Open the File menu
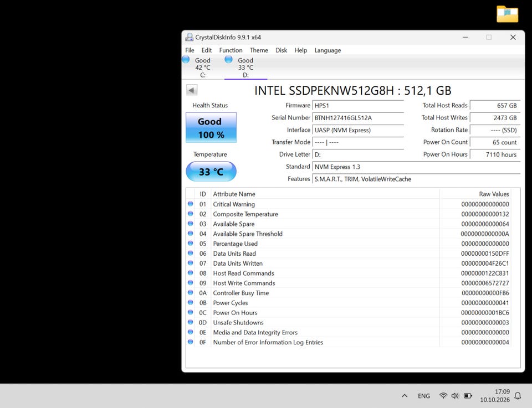Screen dimensions: 532x408 190,50
